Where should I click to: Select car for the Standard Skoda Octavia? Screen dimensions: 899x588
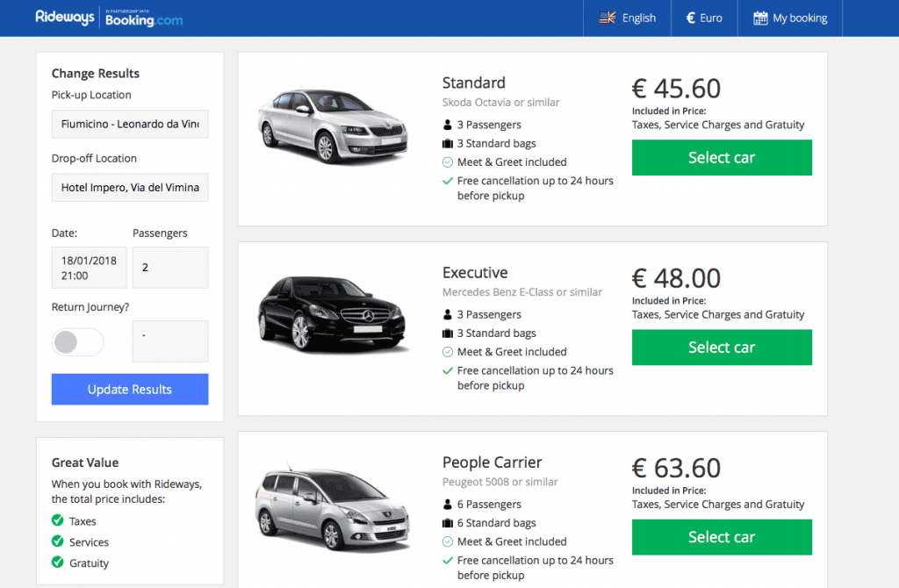click(x=722, y=158)
